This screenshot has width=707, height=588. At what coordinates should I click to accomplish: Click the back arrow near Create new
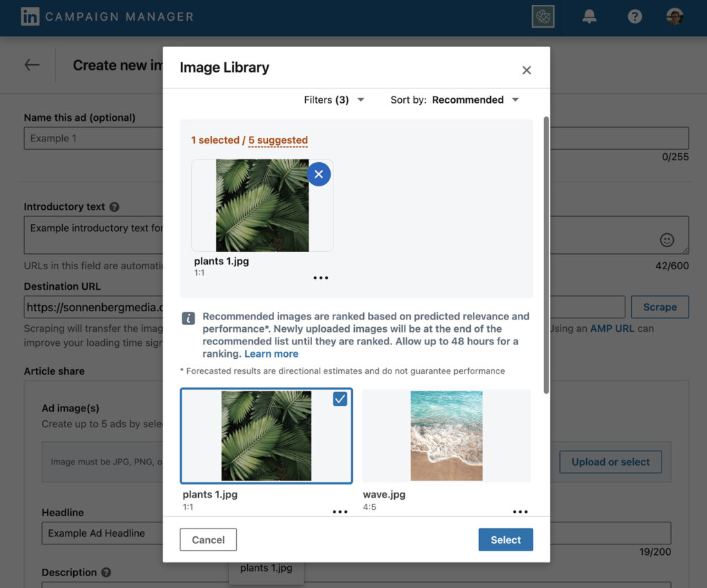coord(31,64)
